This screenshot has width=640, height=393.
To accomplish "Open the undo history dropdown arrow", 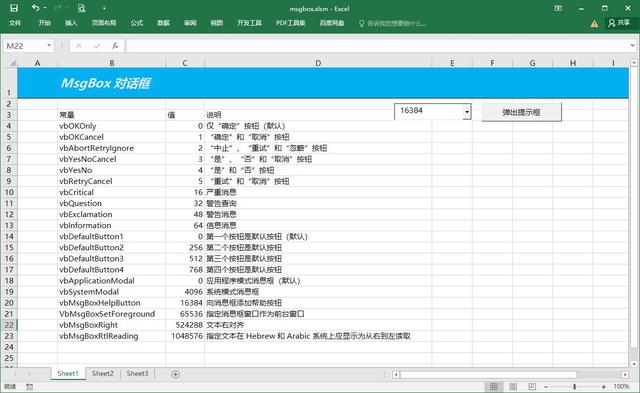I will click(45, 8).
